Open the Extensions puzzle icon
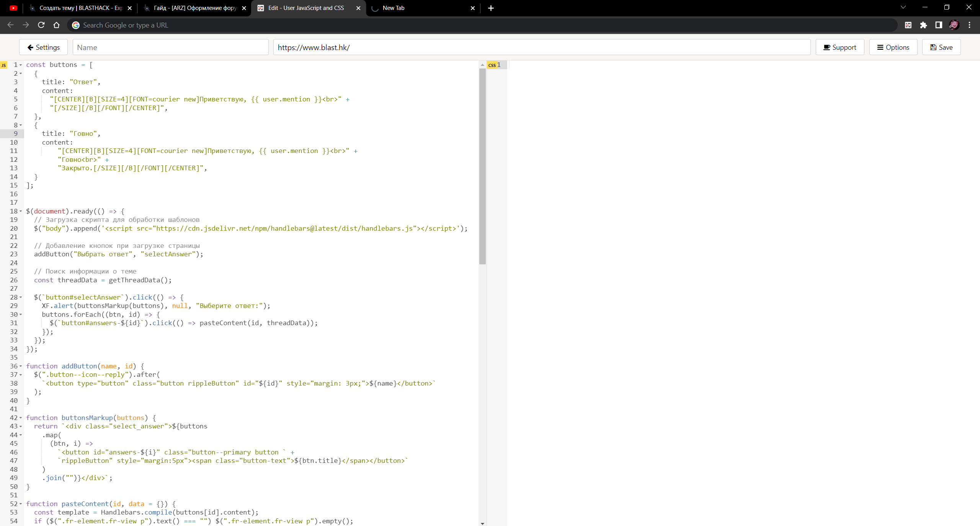This screenshot has height=526, width=980. click(x=923, y=25)
